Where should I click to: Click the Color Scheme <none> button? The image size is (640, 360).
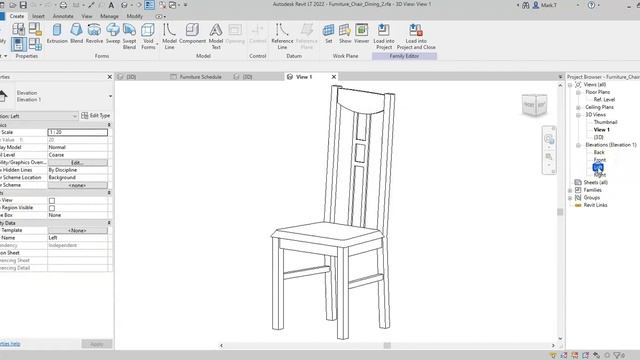click(x=78, y=185)
